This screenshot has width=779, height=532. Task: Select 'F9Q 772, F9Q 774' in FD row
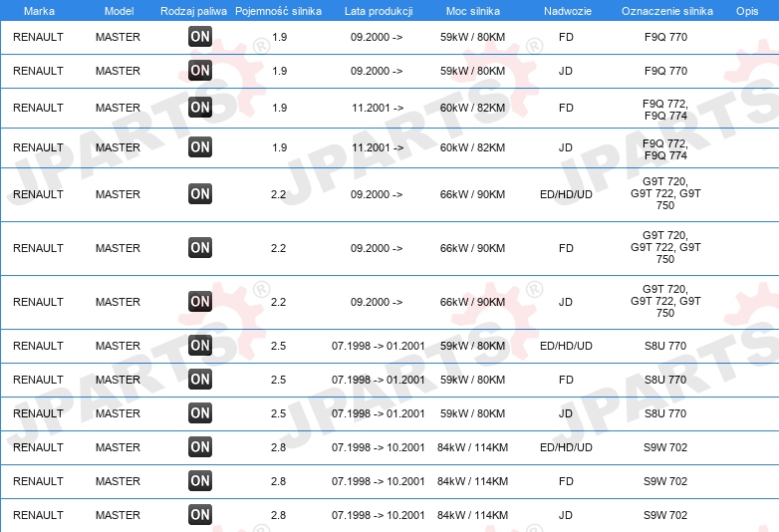click(x=665, y=110)
